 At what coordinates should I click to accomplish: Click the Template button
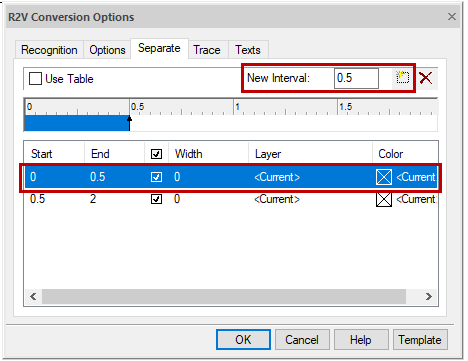tap(420, 340)
